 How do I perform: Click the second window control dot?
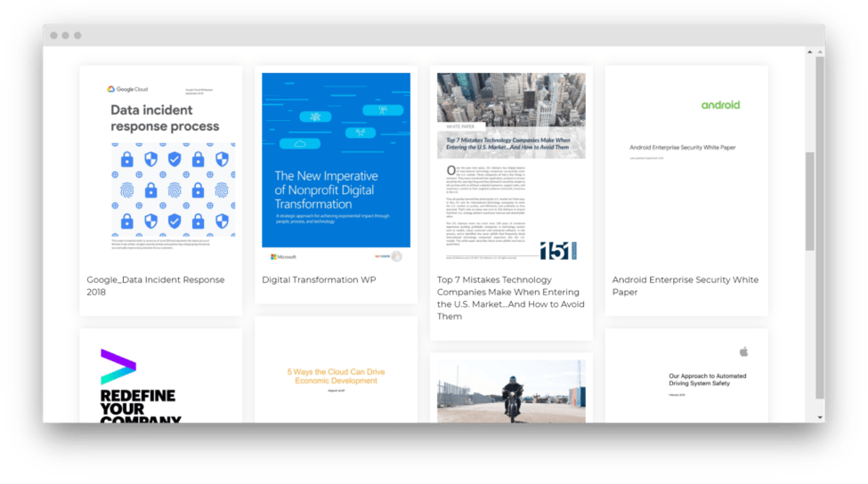pyautogui.click(x=65, y=36)
